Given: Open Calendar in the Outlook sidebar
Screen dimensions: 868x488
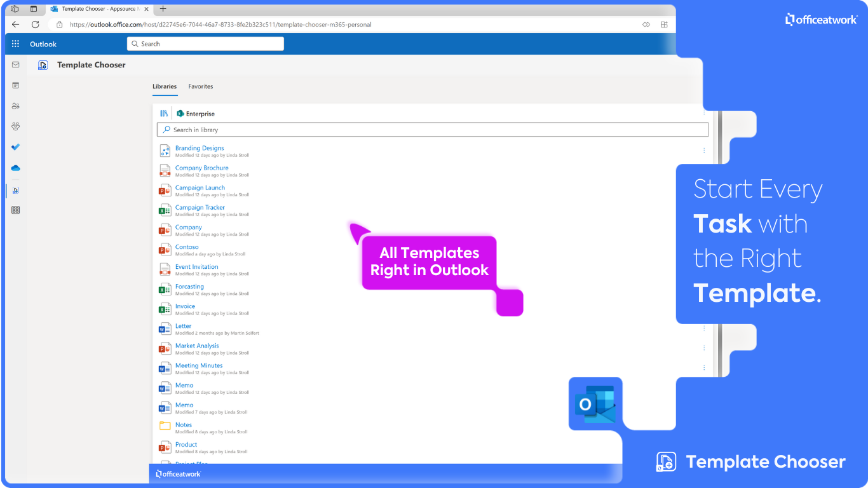Looking at the screenshot, I should tap(15, 85).
